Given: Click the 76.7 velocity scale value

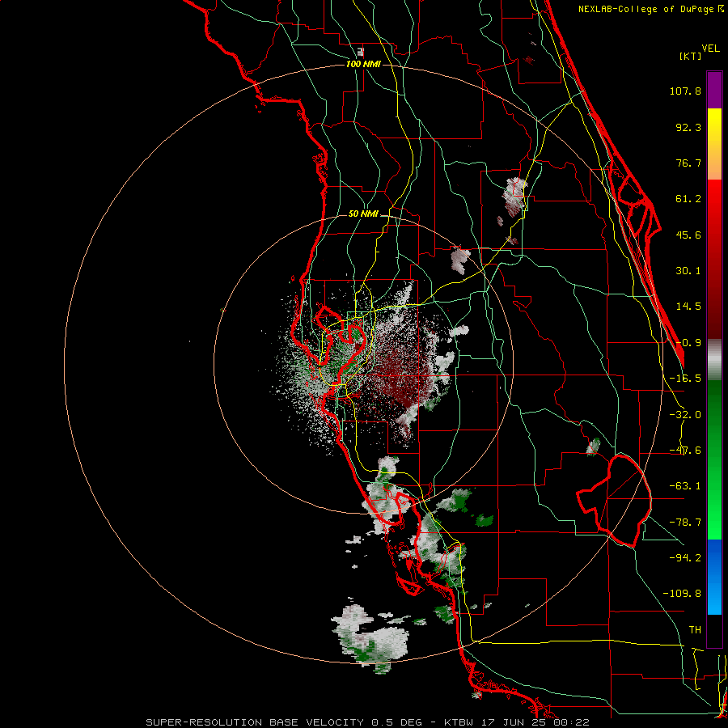Looking at the screenshot, I should pyautogui.click(x=688, y=163).
